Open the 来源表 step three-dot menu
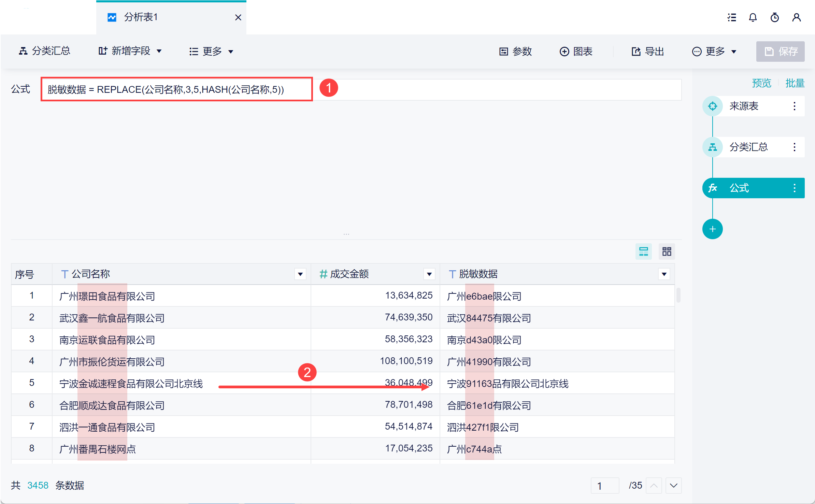 (x=794, y=106)
